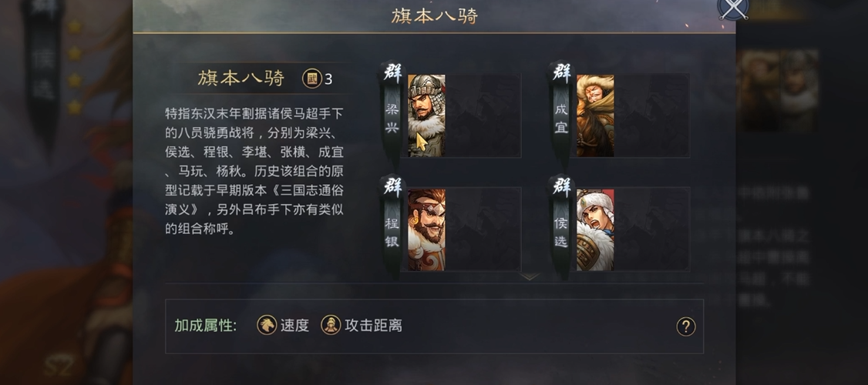Click the 旗本八骑 subtitle heading
This screenshot has width=868, height=385.
241,79
